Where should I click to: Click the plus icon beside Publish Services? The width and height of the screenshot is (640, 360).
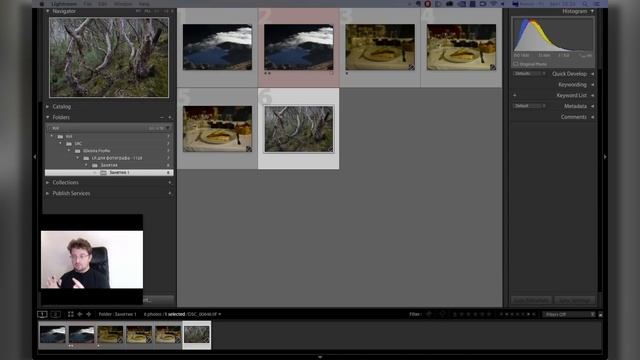tap(170, 193)
